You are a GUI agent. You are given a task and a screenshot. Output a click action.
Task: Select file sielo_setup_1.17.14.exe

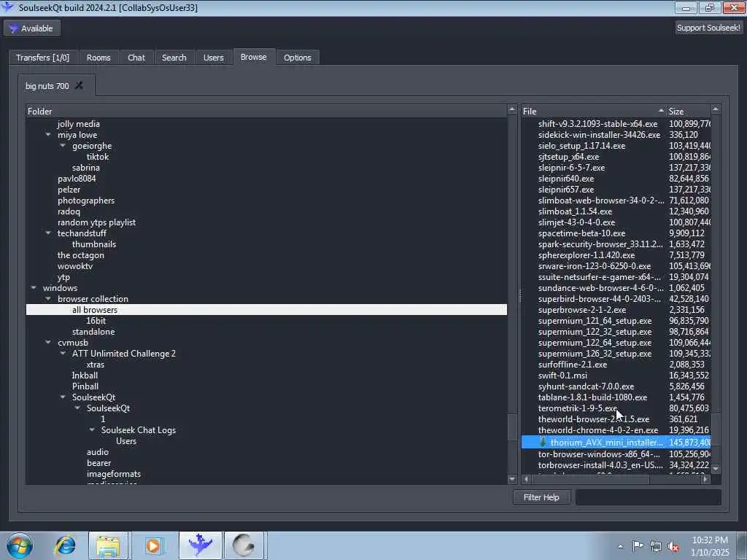[581, 146]
